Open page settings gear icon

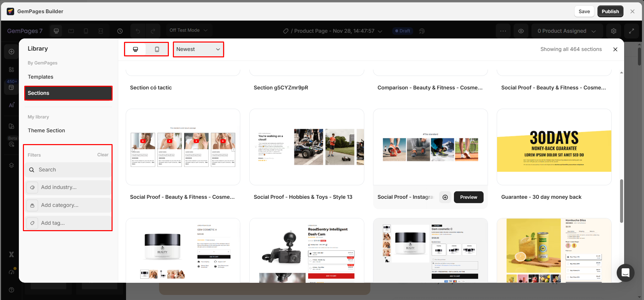[614, 31]
